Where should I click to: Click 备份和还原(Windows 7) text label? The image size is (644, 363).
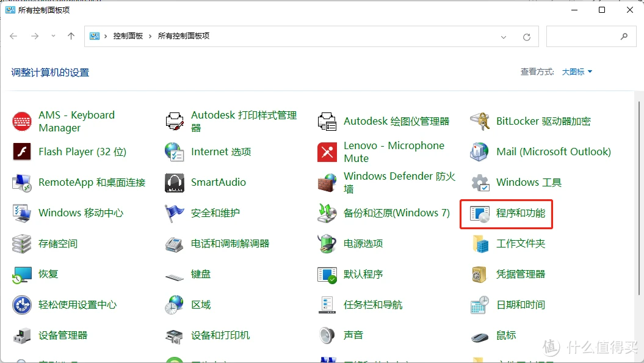397,213
